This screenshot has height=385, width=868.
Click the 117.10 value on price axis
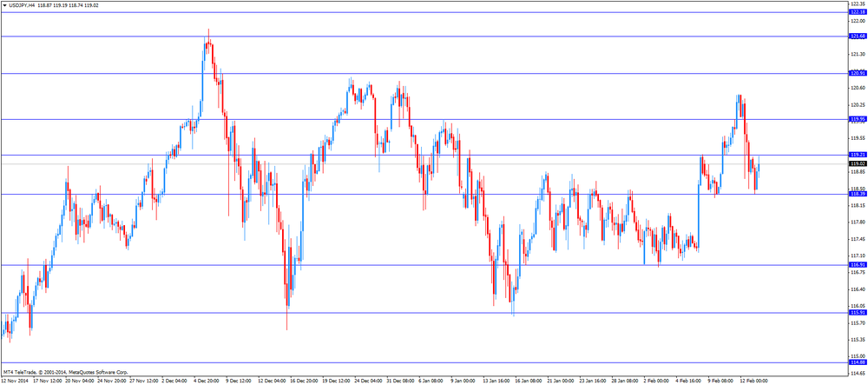coord(858,256)
